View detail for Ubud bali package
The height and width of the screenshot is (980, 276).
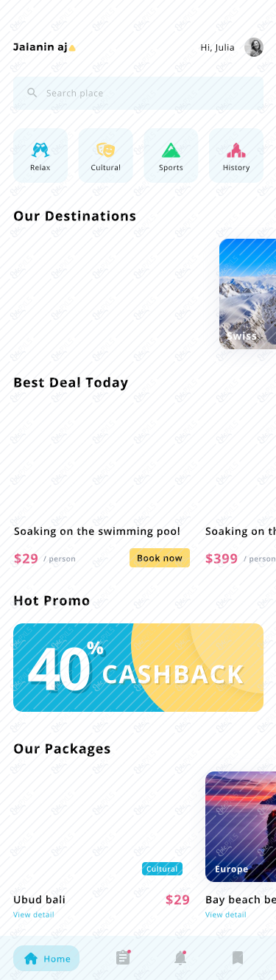tap(34, 914)
